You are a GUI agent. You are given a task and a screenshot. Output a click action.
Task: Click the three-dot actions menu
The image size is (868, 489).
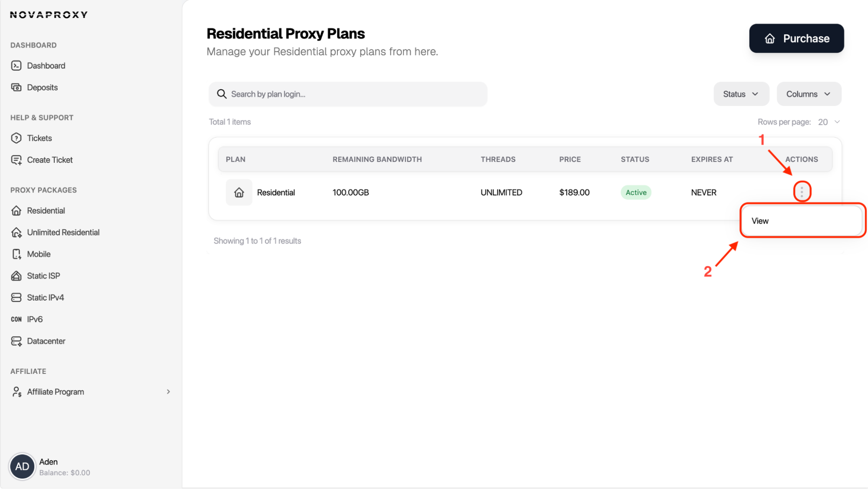[x=801, y=192]
